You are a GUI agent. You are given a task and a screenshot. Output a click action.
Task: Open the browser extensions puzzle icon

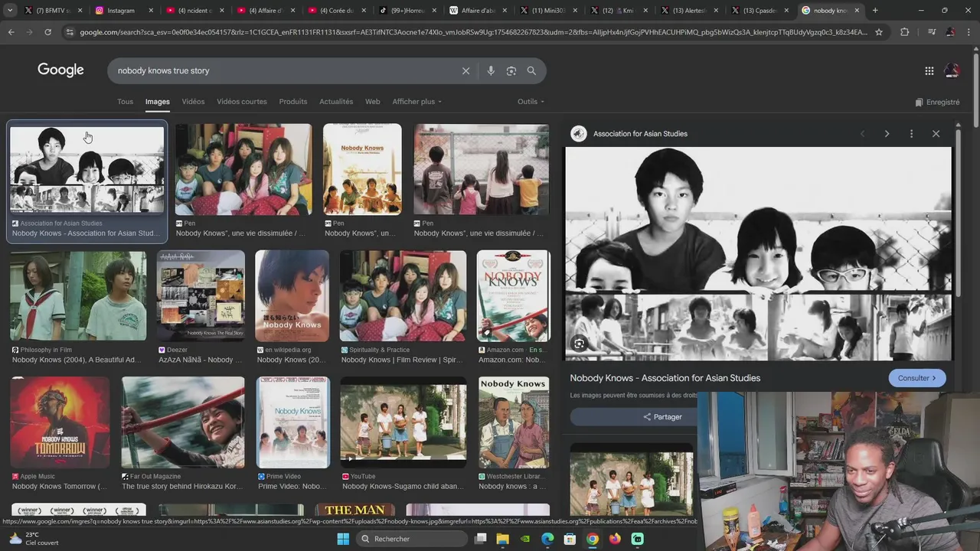(905, 32)
